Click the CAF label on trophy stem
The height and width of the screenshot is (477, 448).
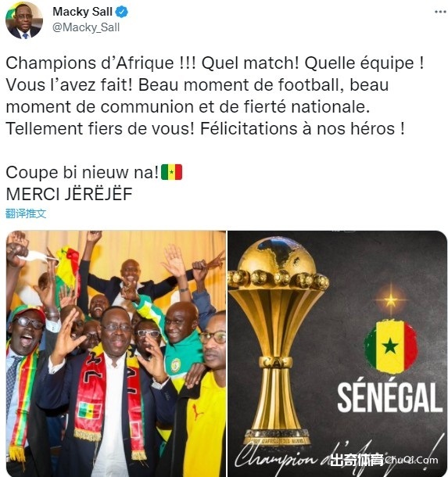click(x=275, y=362)
